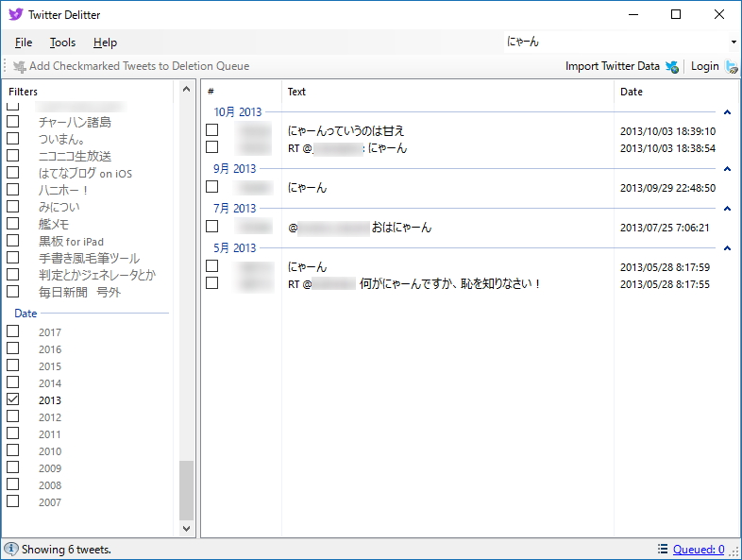Click the Add Checkmarked Tweets icon
Image resolution: width=742 pixels, height=560 pixels.
point(20,67)
